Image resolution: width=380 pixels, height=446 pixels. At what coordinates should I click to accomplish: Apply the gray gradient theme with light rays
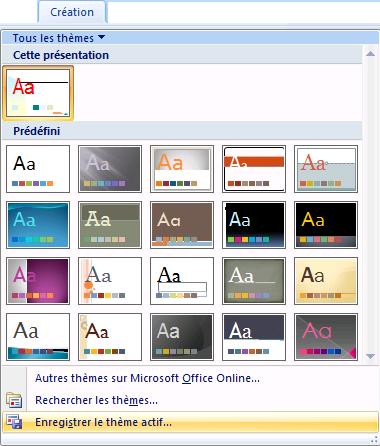coord(110,169)
